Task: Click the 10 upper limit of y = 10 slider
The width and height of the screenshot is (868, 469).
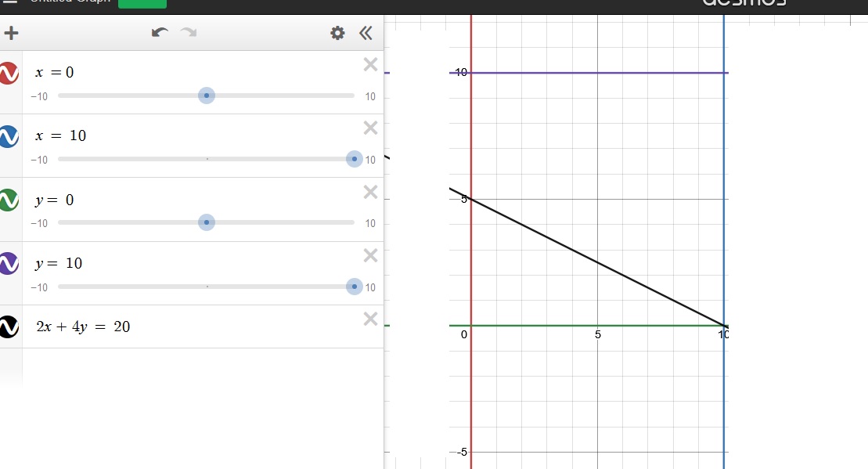Action: coord(370,288)
